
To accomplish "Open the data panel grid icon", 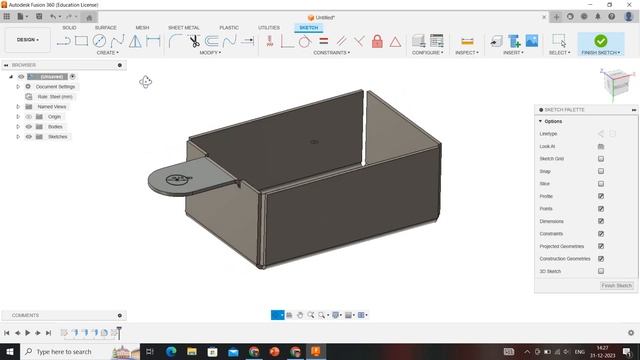I will click(7, 17).
